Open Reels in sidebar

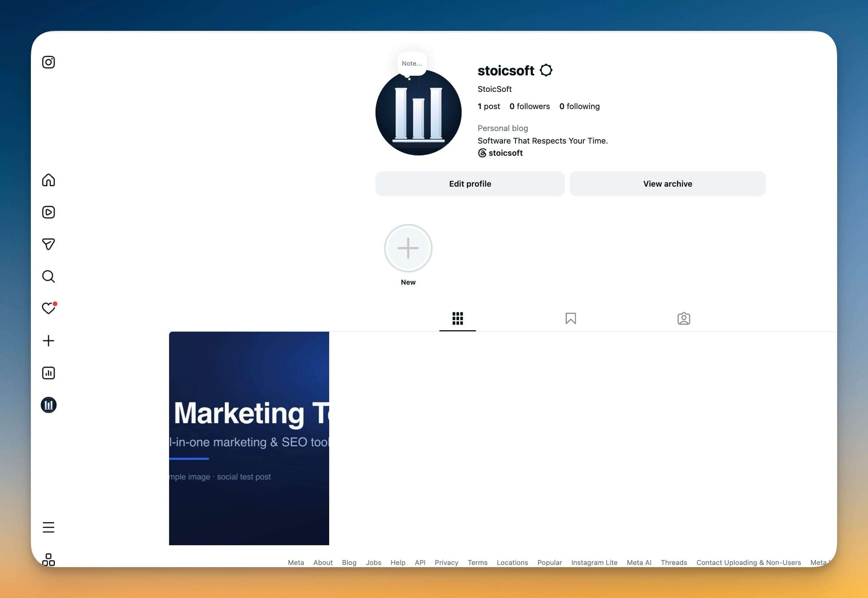coord(48,212)
